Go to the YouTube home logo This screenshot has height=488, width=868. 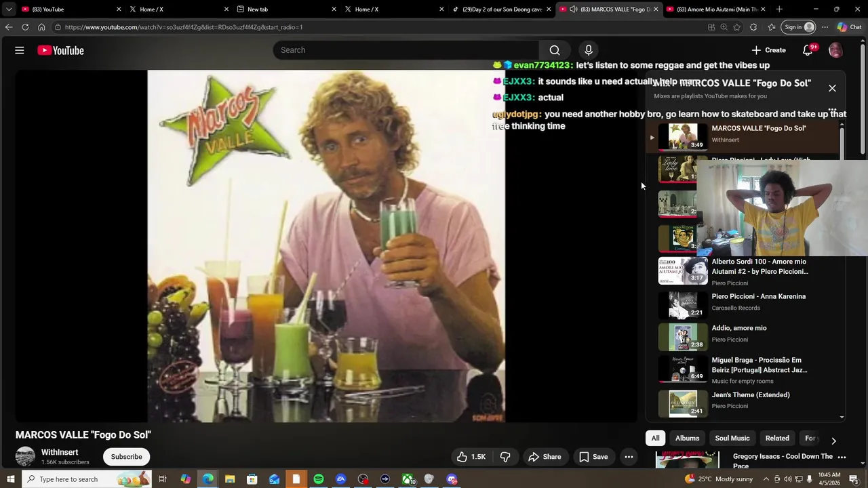pyautogui.click(x=60, y=50)
